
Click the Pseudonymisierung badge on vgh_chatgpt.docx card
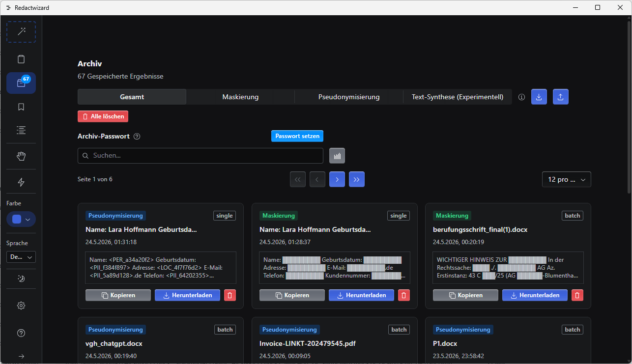[x=115, y=330]
